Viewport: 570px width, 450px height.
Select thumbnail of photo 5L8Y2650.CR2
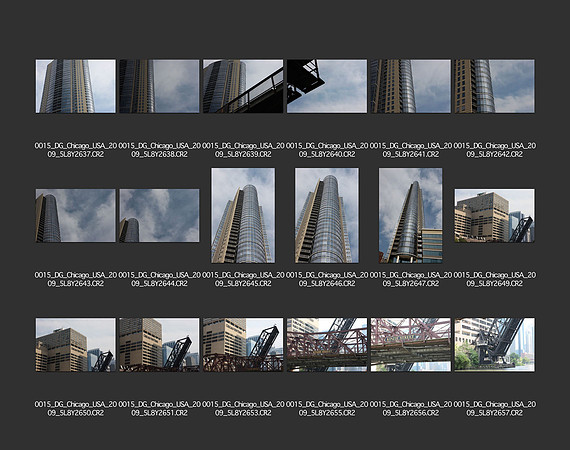[x=76, y=345]
